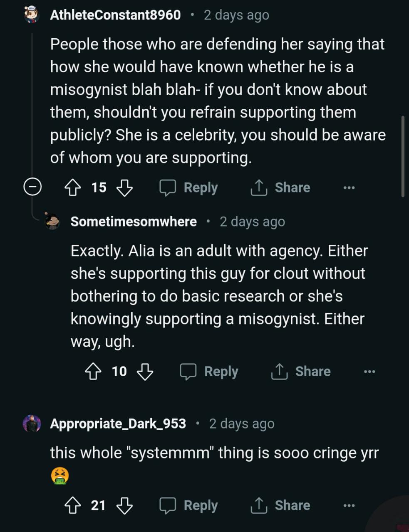Upvote Appropriate_Dark_953's comment
The width and height of the screenshot is (409, 532).
[x=73, y=505]
